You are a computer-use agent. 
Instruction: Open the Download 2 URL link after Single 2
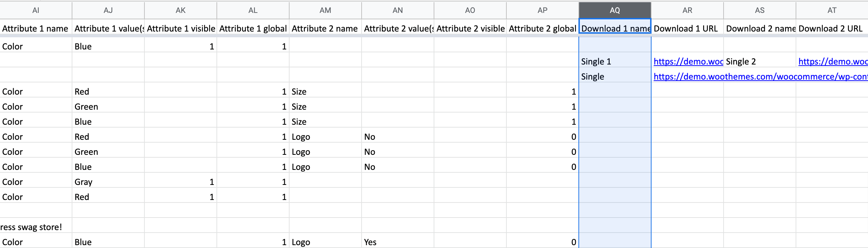(x=833, y=62)
